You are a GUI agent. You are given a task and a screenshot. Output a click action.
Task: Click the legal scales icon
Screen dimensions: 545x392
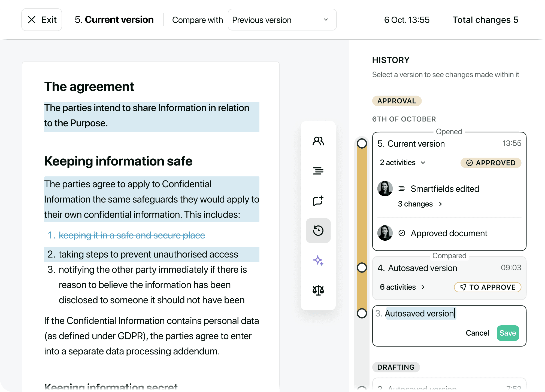pos(318,290)
